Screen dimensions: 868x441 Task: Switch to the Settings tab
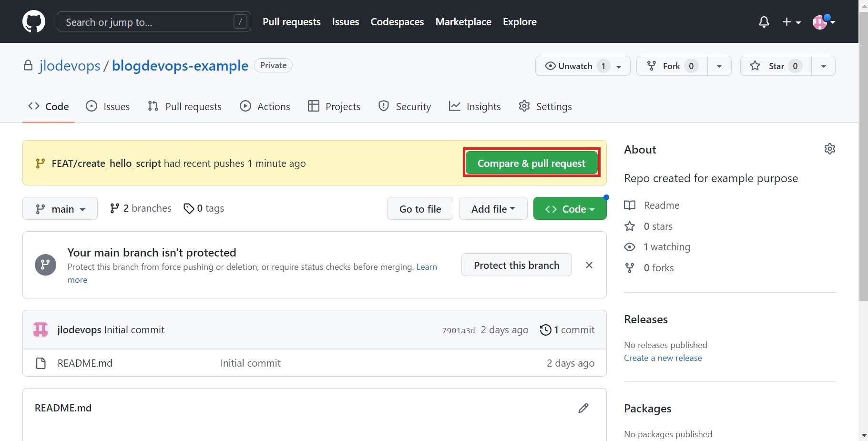coord(545,106)
